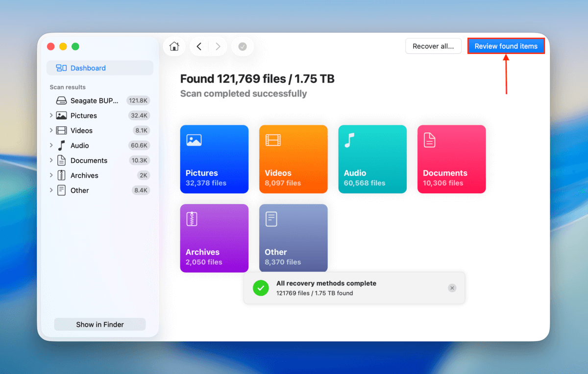Expand the Archives item in the sidebar

click(x=51, y=175)
